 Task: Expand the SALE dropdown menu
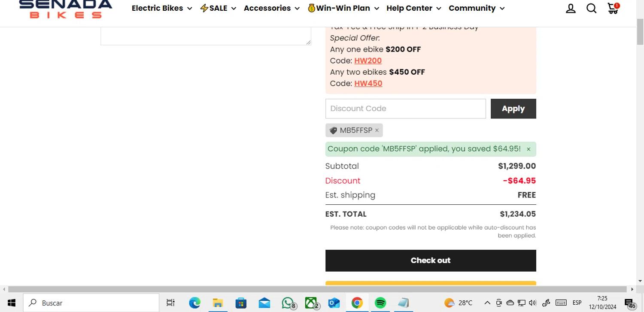[x=218, y=8]
